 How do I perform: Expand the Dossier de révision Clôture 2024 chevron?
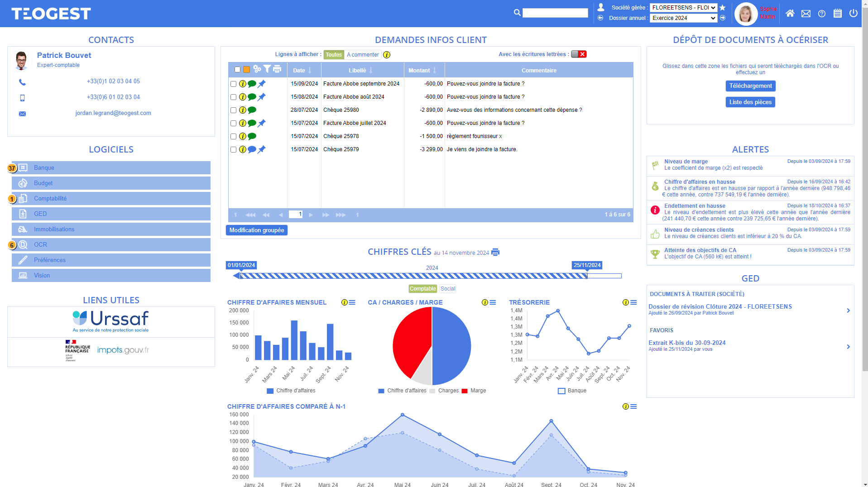[x=848, y=310]
